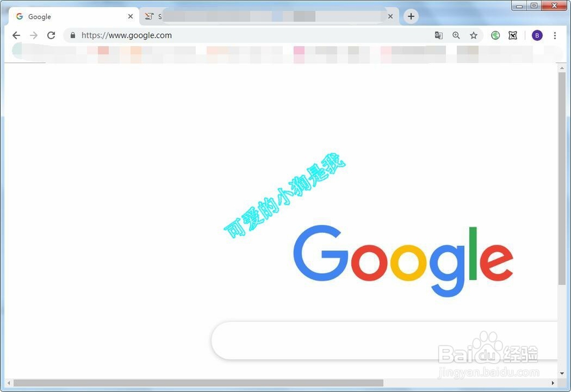571x392 pixels.
Task: Click the horizontal scrollbar thumb
Action: 199,383
